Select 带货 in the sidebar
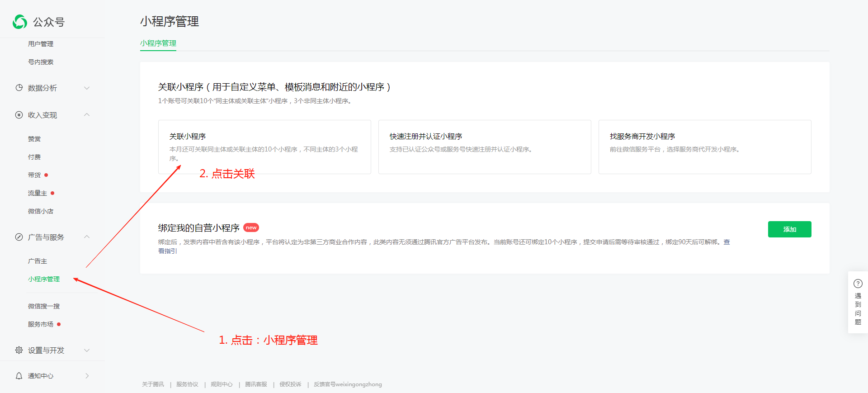The width and height of the screenshot is (868, 393). click(34, 175)
